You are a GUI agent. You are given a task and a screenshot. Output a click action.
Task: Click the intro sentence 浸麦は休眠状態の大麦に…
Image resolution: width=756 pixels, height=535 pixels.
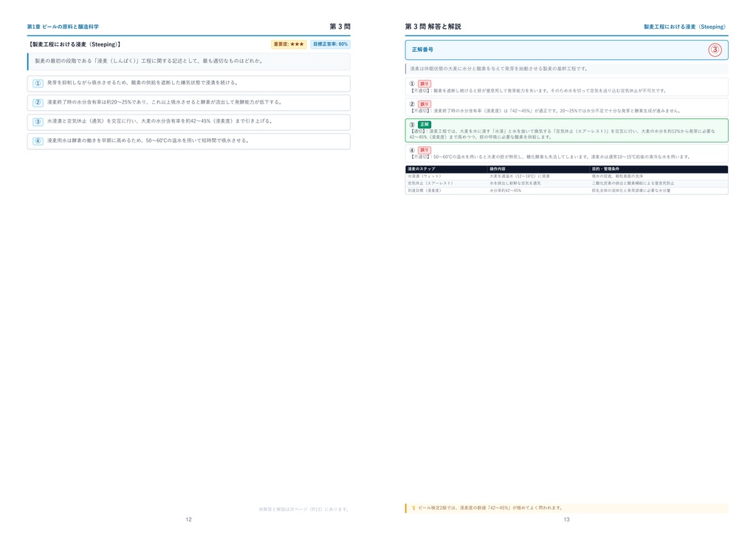tap(499, 69)
